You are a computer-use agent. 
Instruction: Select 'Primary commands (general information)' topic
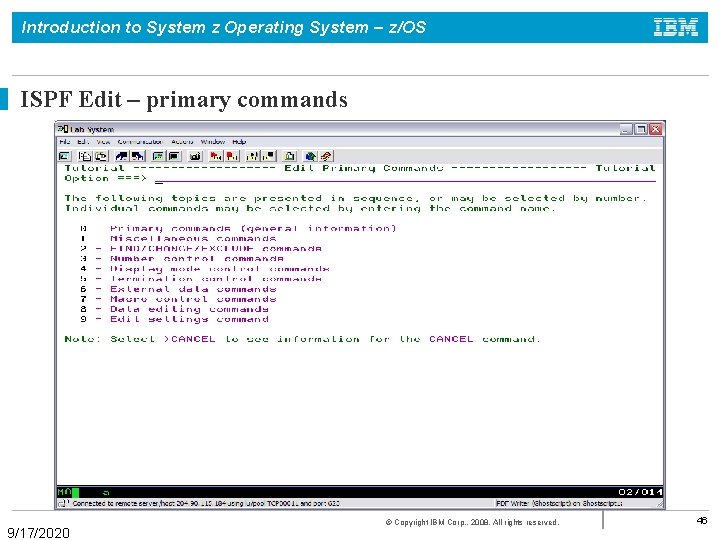click(x=253, y=228)
